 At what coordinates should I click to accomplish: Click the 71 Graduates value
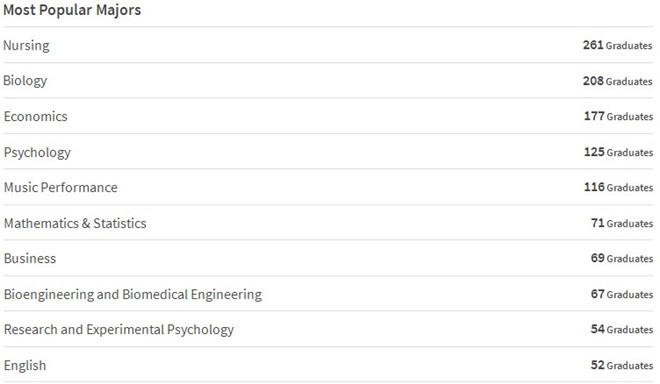pyautogui.click(x=622, y=223)
